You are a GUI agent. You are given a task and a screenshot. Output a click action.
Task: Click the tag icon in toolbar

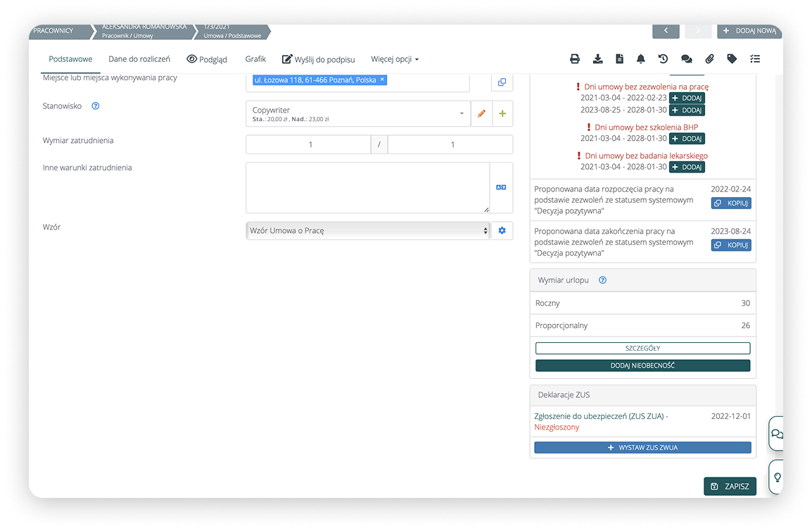pos(732,59)
